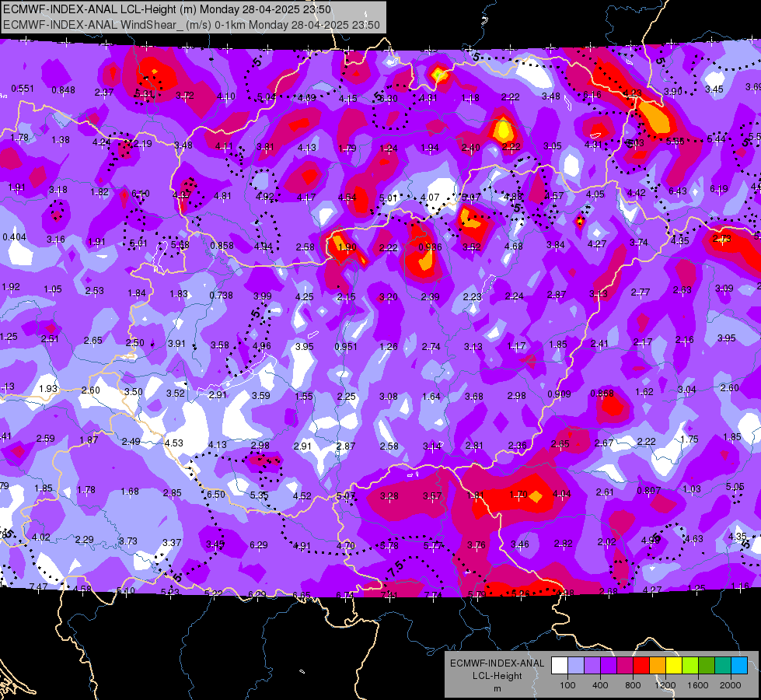Click legend label 800
This screenshot has width=761, height=700.
[633, 685]
